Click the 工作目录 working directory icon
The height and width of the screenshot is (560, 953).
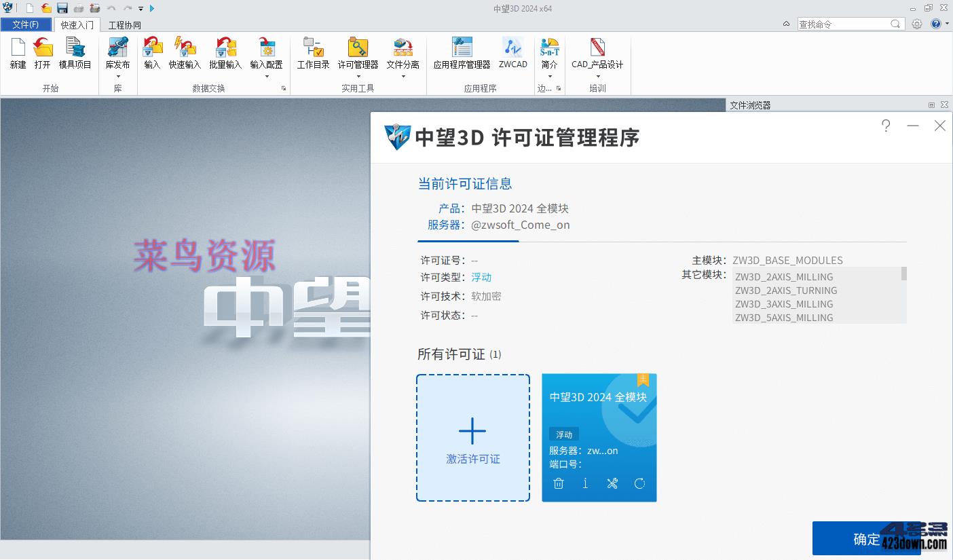point(313,53)
